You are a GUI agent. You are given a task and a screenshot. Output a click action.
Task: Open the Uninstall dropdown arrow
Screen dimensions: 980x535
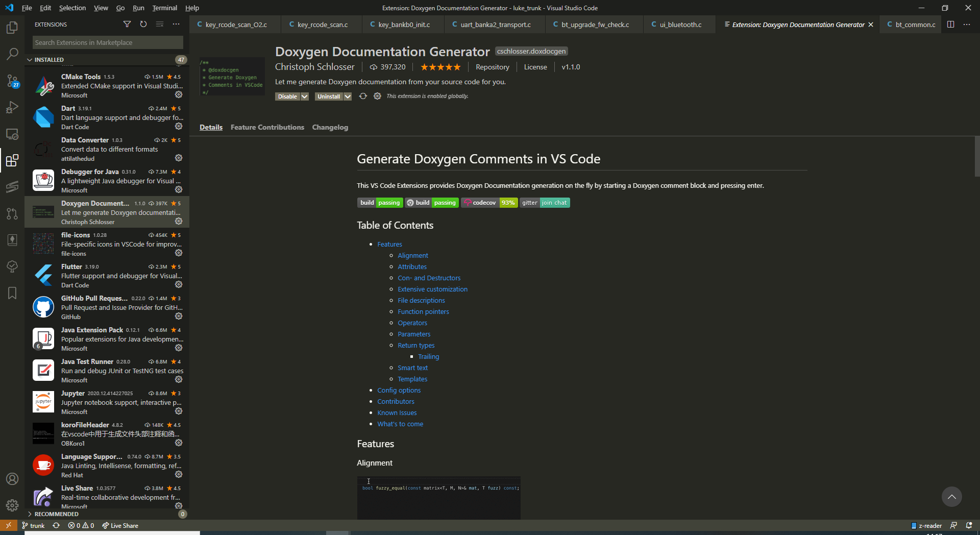tap(348, 96)
